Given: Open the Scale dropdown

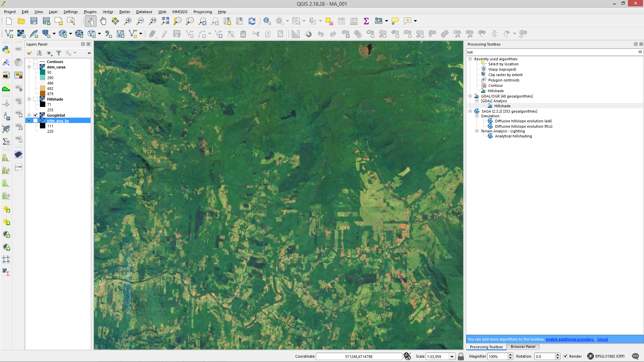Looking at the screenshot, I should (x=452, y=356).
